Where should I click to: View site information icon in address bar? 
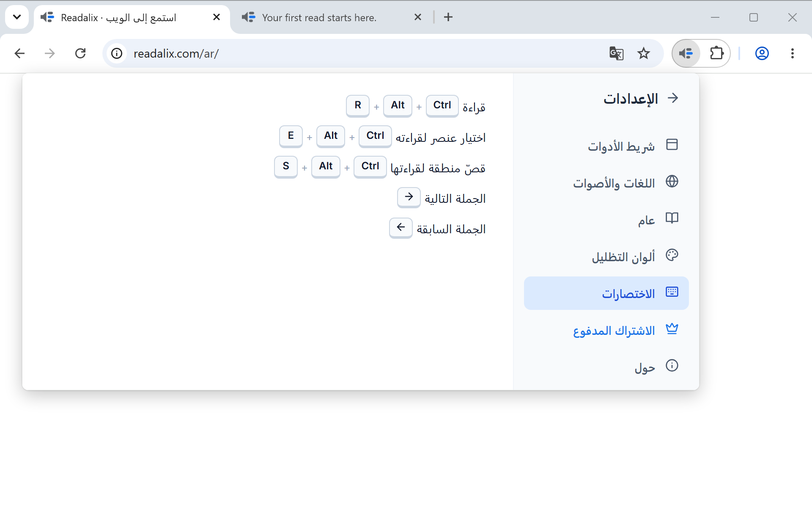click(x=117, y=53)
